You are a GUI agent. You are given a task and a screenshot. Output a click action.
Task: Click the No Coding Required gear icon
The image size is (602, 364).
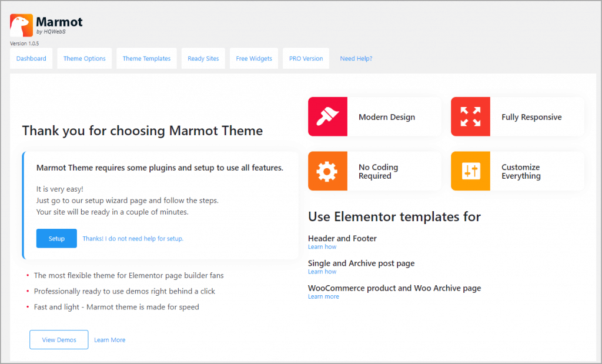pyautogui.click(x=327, y=171)
